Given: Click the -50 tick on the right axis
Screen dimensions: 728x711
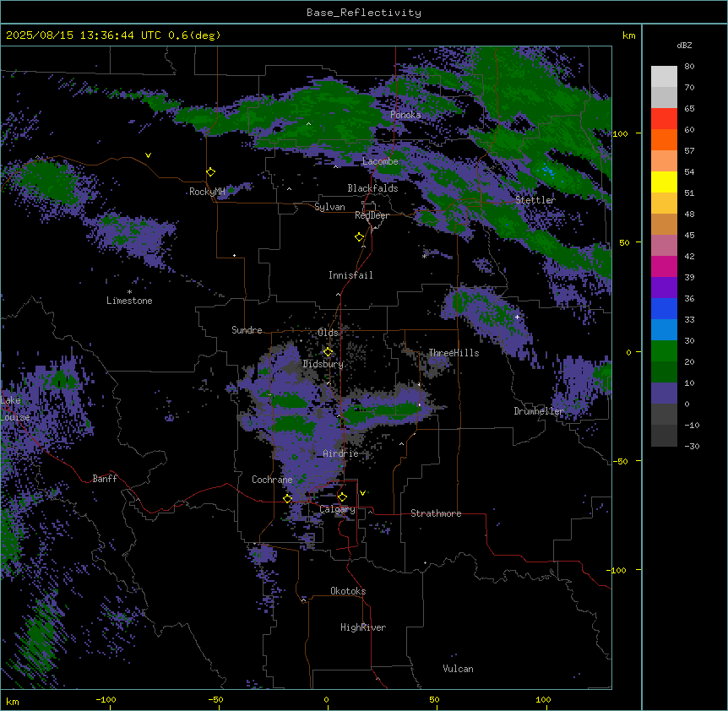Looking at the screenshot, I should pos(620,461).
